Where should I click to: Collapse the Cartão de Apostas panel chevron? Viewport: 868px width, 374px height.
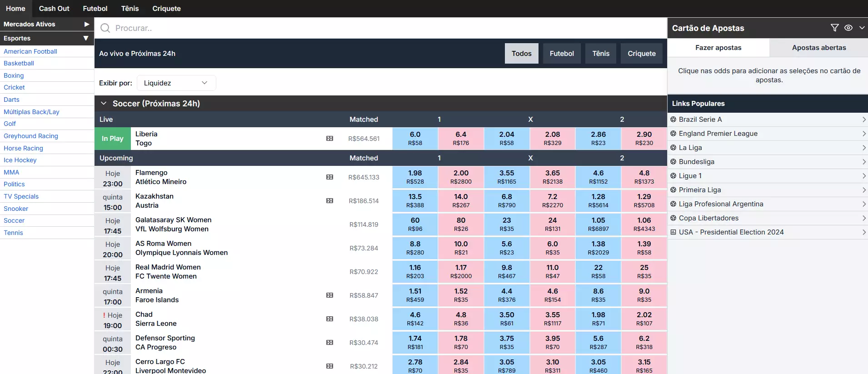coord(862,28)
